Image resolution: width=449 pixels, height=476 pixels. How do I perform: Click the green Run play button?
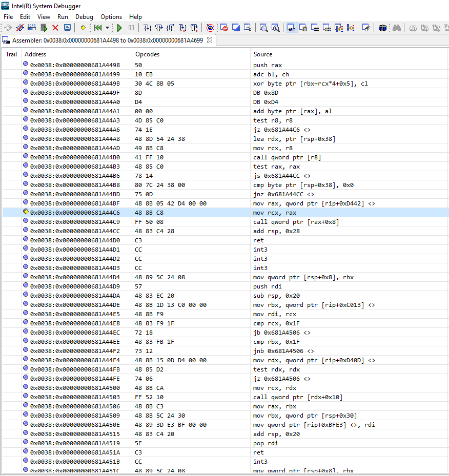(119, 28)
